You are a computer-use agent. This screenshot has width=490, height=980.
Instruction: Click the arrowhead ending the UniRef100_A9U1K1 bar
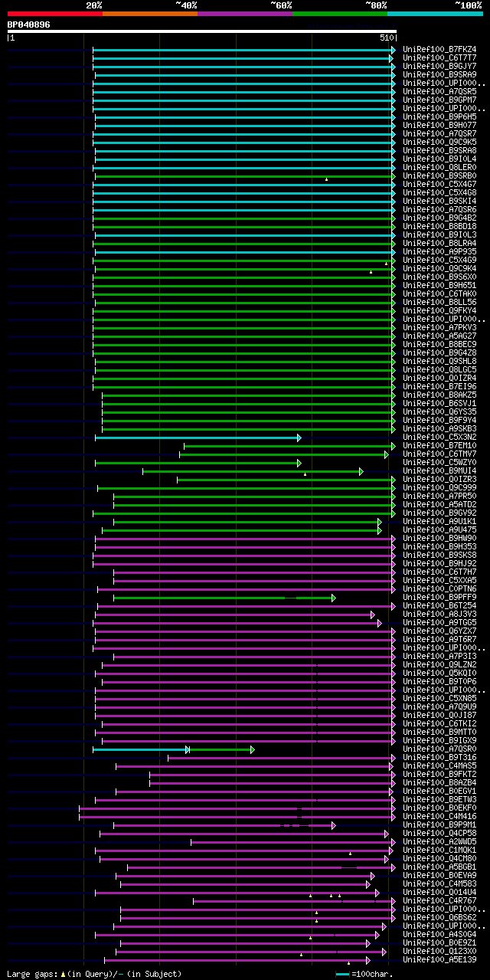(379, 521)
